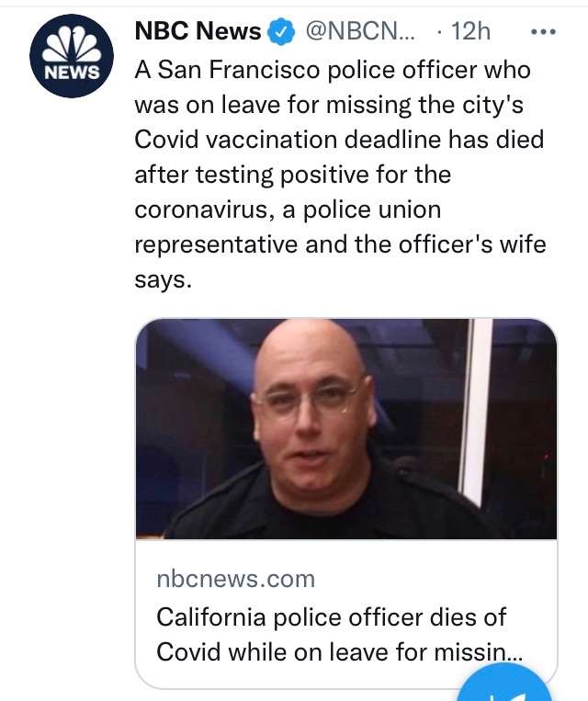The height and width of the screenshot is (701, 588).
Task: Tap the word 'says.' ending the tweet
Action: 163,279
